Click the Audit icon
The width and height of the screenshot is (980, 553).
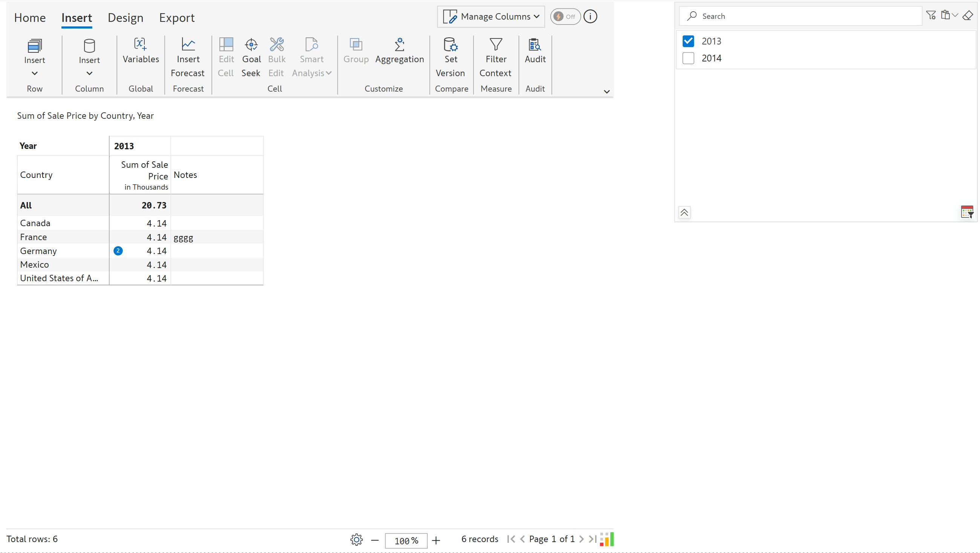(x=535, y=45)
